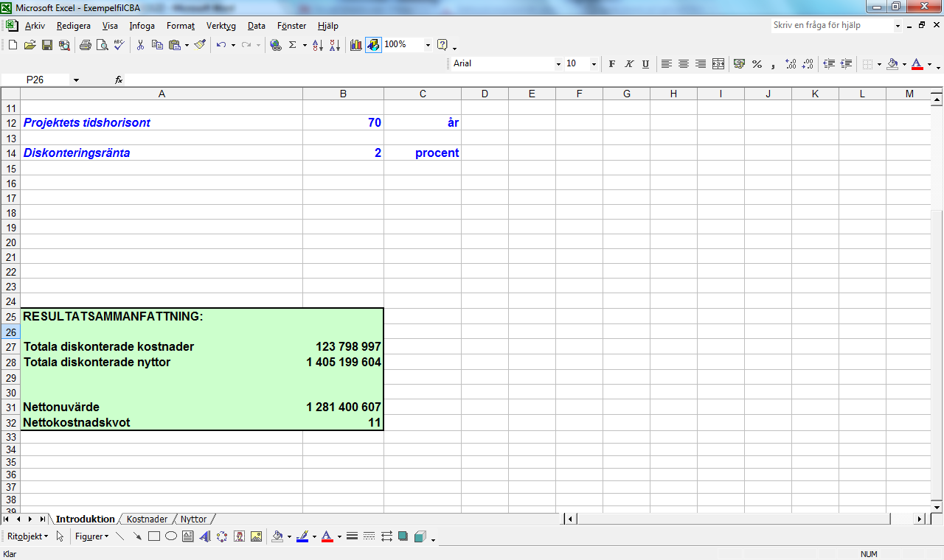Apply percent style
The width and height of the screenshot is (944, 560).
click(x=757, y=64)
